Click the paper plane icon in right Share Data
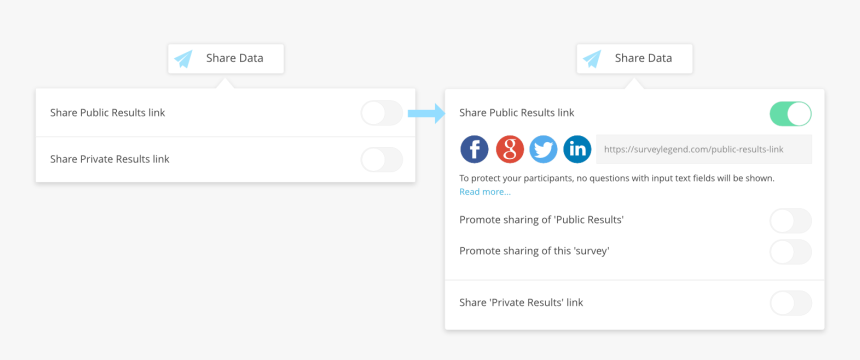The image size is (860, 360). coord(592,59)
